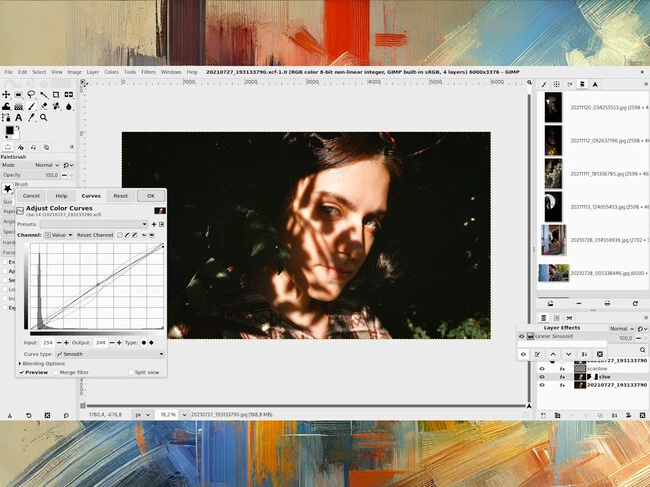Image resolution: width=650 pixels, height=487 pixels.
Task: Click OK in the Curves dialog
Action: coord(150,196)
